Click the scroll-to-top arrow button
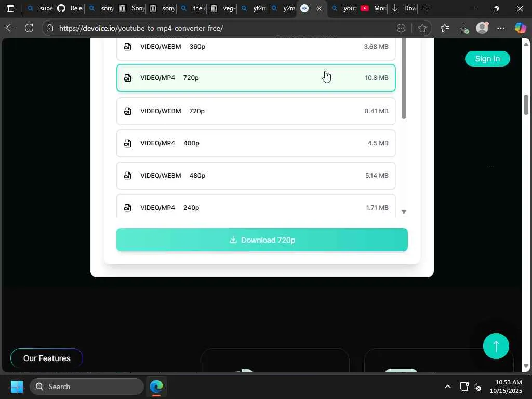 [496, 346]
